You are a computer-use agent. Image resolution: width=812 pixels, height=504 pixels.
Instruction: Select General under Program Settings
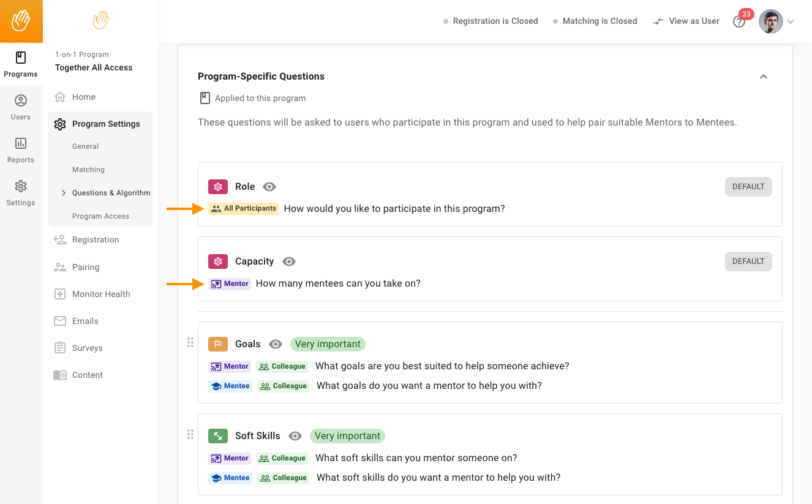coord(85,146)
